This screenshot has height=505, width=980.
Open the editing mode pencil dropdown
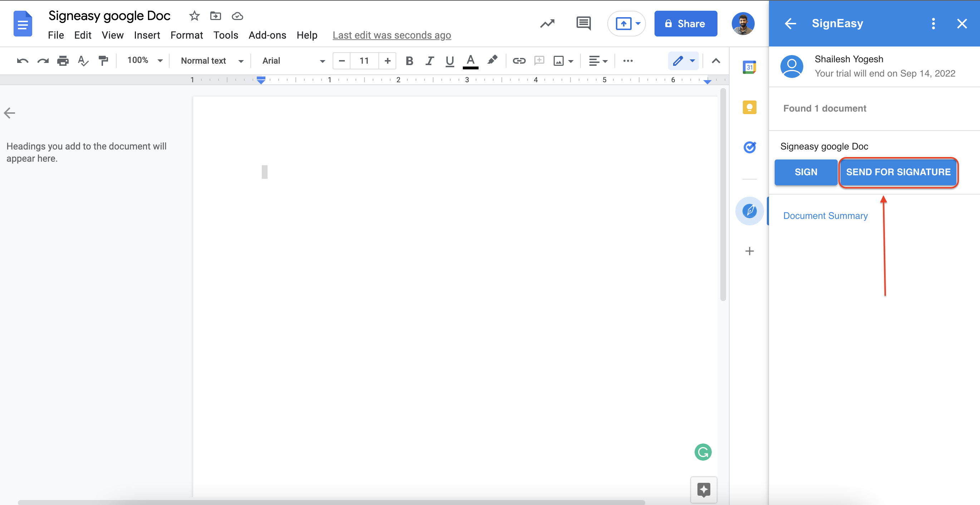pos(683,61)
